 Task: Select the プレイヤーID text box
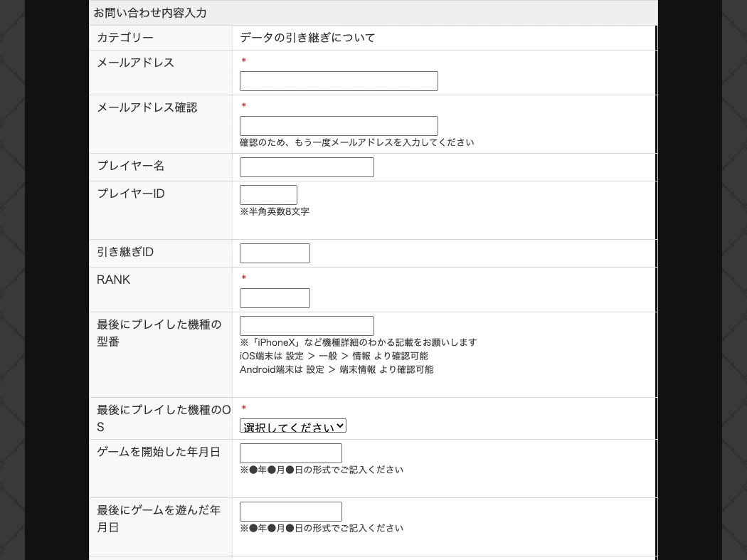(268, 195)
